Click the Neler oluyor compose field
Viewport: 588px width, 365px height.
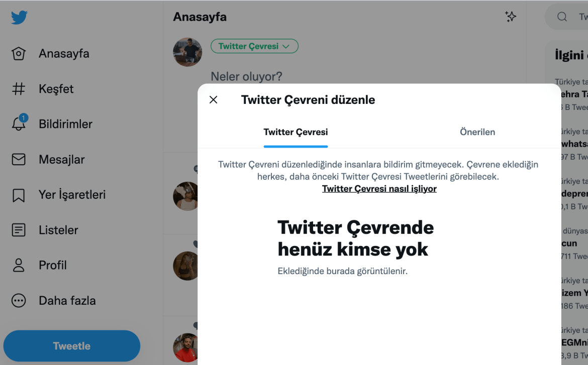[246, 76]
